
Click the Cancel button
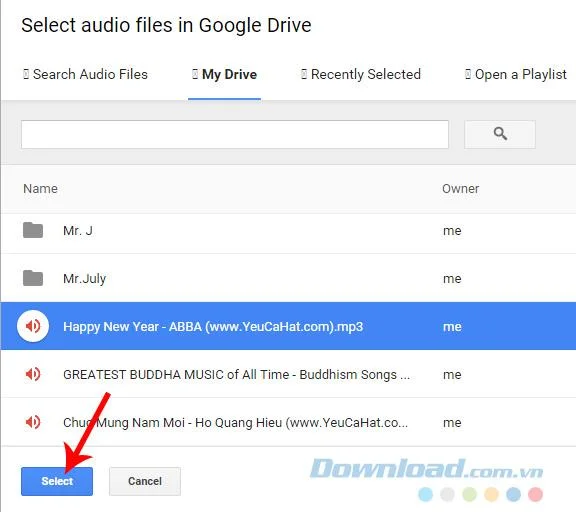[x=145, y=481]
